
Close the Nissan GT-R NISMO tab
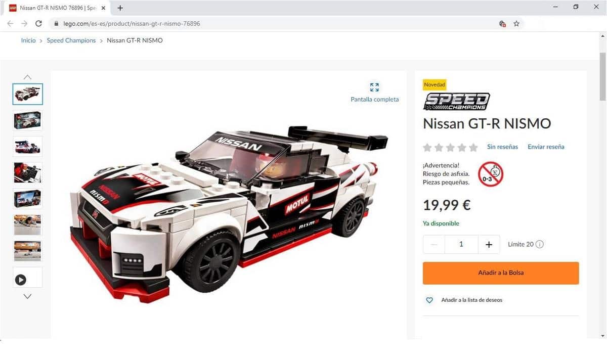pyautogui.click(x=103, y=8)
